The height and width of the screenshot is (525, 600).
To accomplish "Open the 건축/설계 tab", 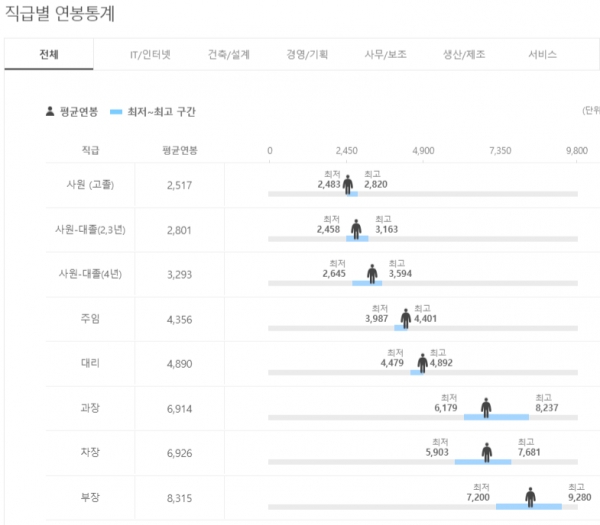I will click(228, 55).
